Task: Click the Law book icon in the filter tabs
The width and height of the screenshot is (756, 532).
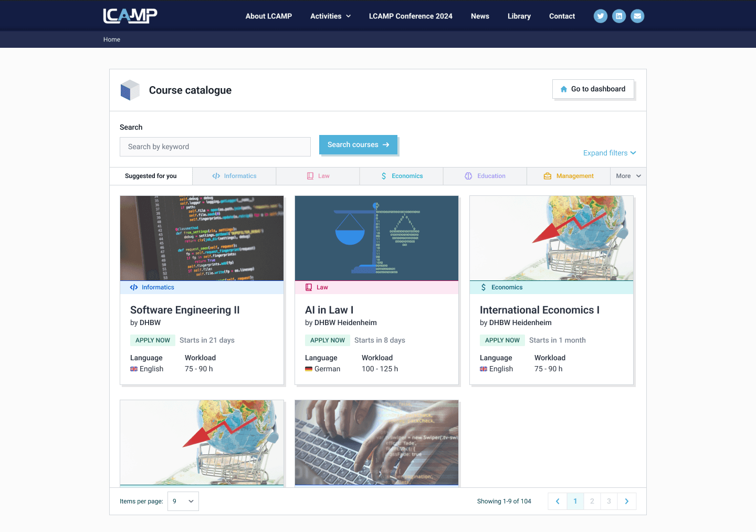Action: 309,175
